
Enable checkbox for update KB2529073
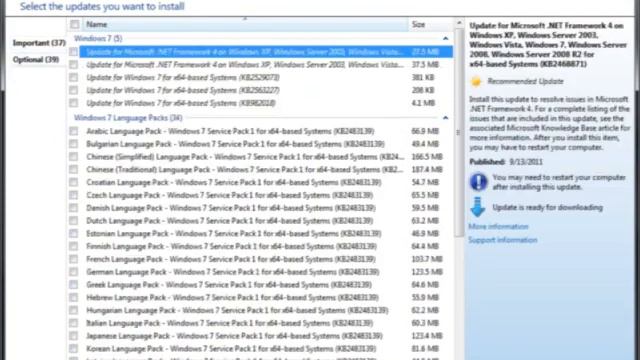73,77
